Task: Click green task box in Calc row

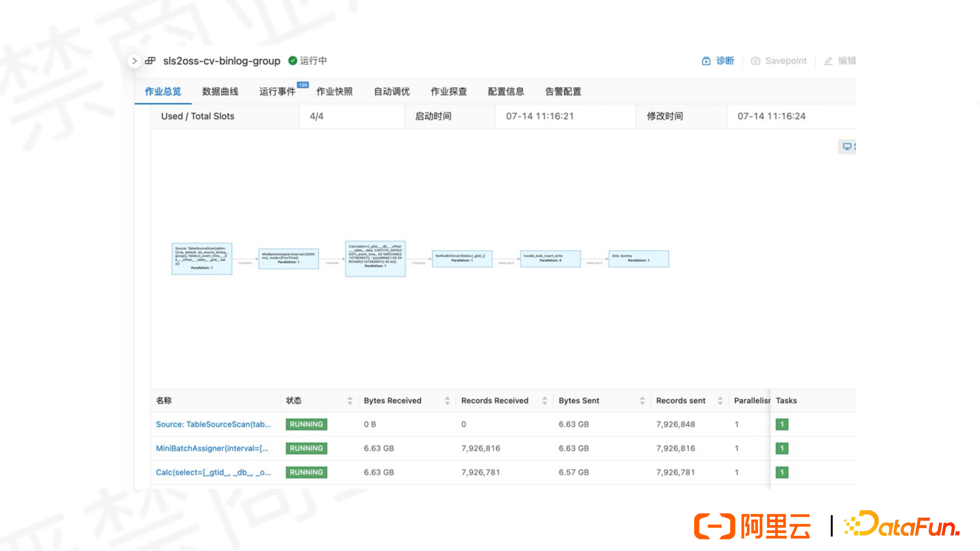Action: click(782, 472)
